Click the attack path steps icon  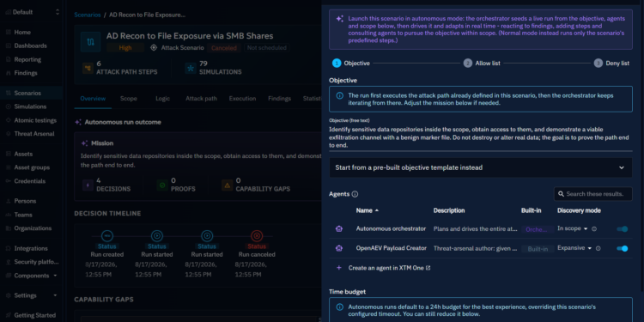pyautogui.click(x=88, y=68)
